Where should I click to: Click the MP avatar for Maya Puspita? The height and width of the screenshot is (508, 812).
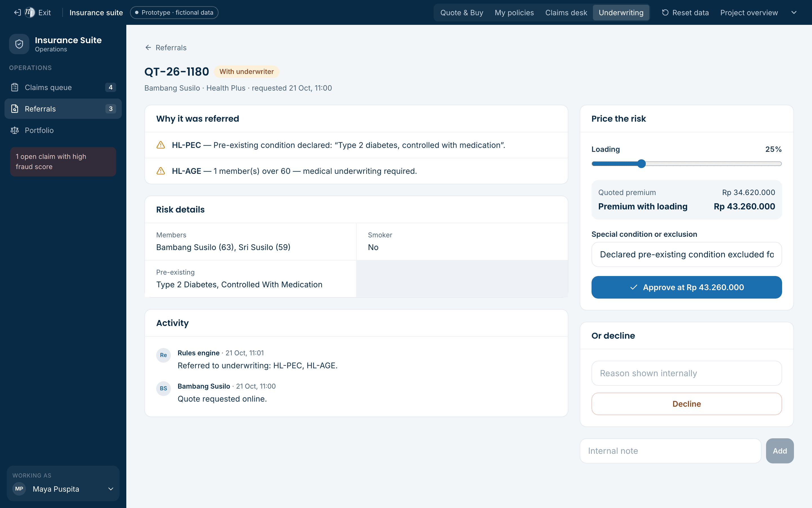(x=19, y=489)
